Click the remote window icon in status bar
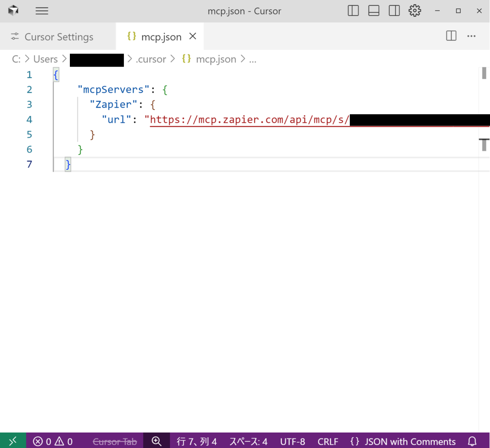 coord(13,441)
